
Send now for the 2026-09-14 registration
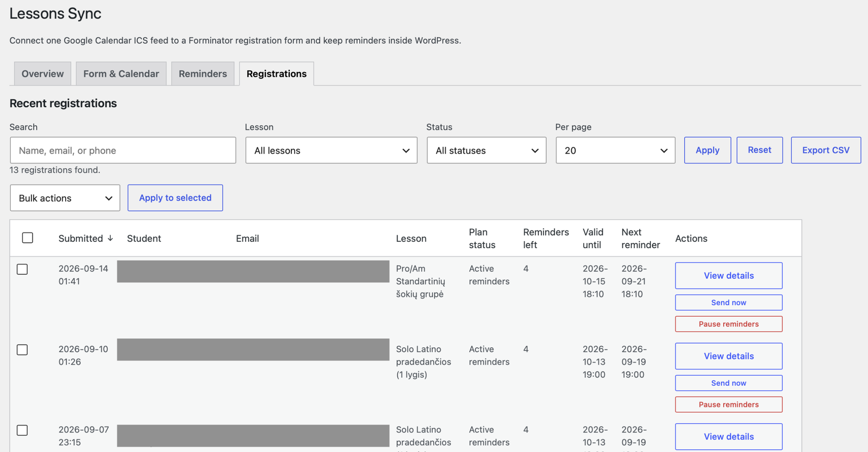(729, 302)
